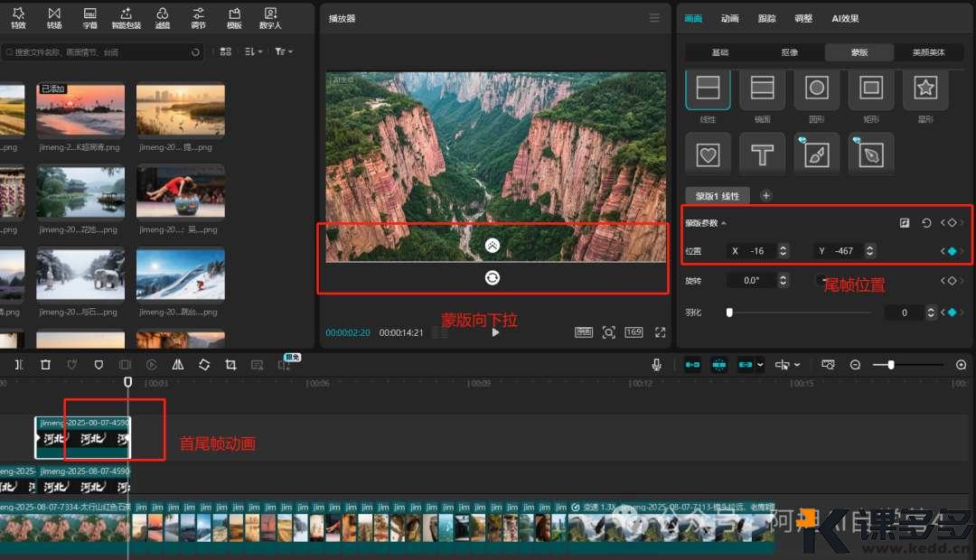
Task: Toggle keyframe for all 蒙版参数
Action: 952,223
